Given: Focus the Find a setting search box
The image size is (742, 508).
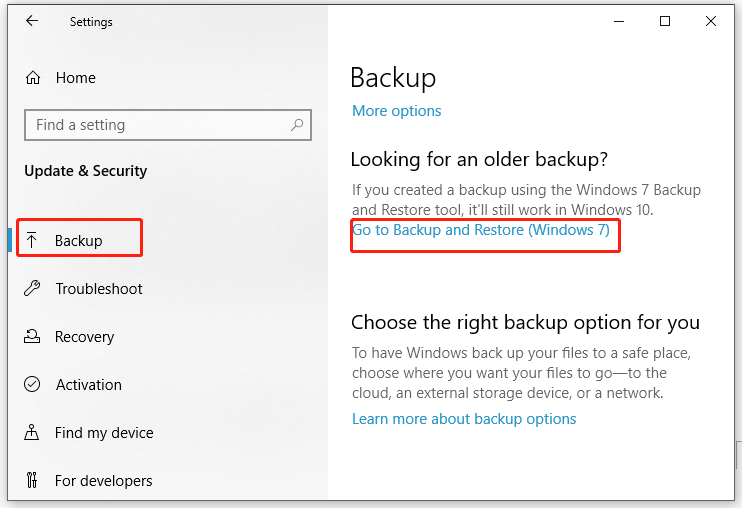Looking at the screenshot, I should (160, 125).
